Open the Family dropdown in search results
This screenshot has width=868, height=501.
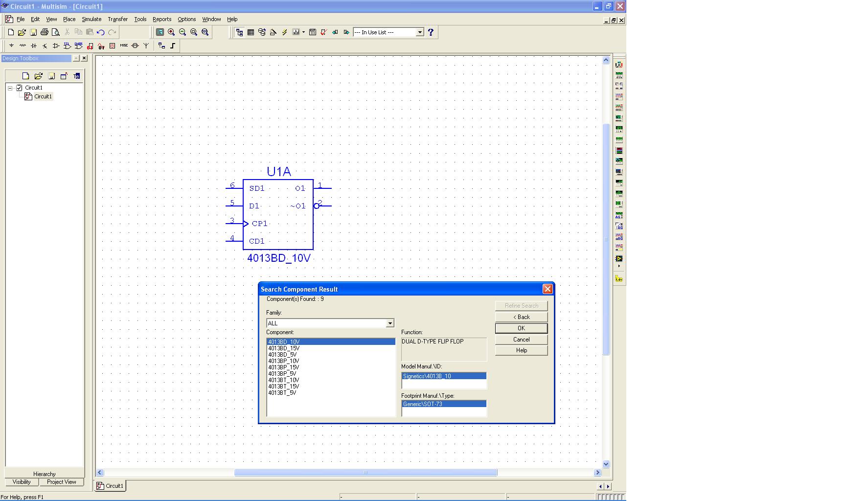pyautogui.click(x=390, y=323)
